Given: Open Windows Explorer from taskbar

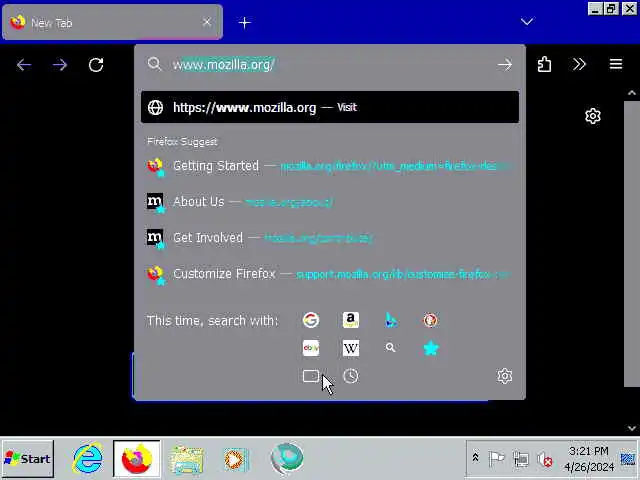Looking at the screenshot, I should (187, 459).
